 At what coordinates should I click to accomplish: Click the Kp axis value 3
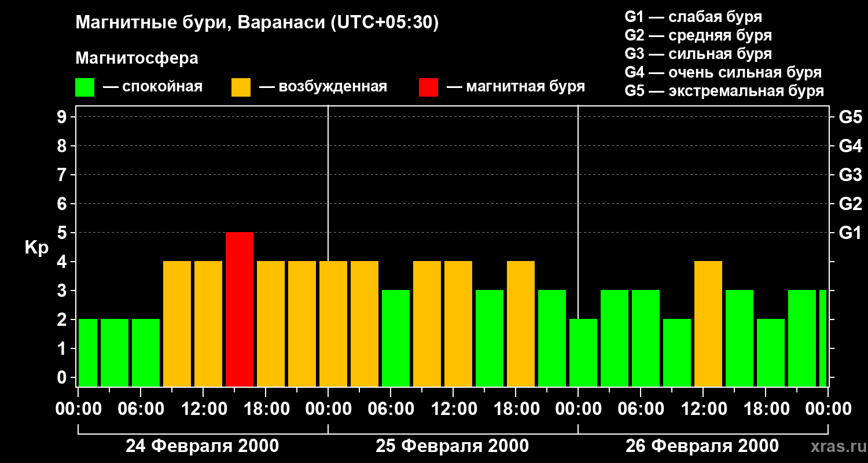point(62,291)
